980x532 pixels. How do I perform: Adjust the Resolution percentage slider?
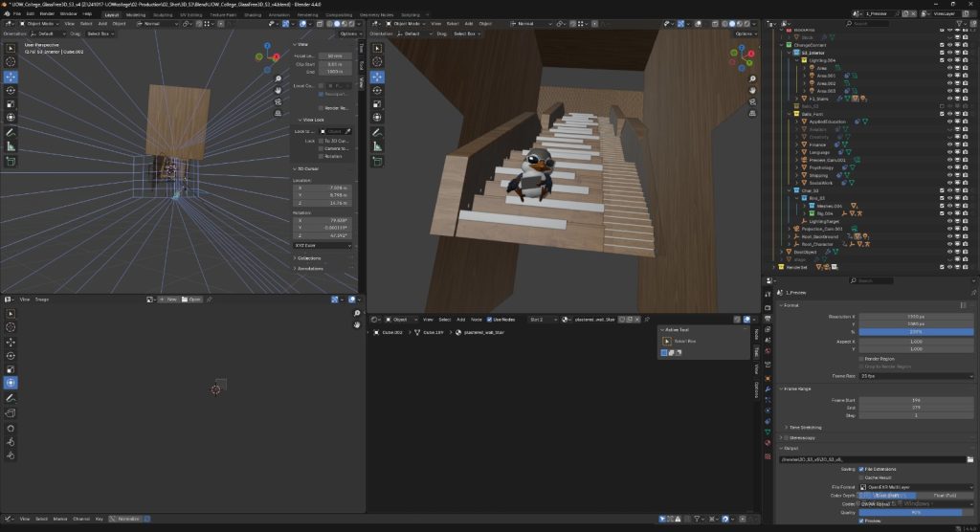(x=916, y=332)
